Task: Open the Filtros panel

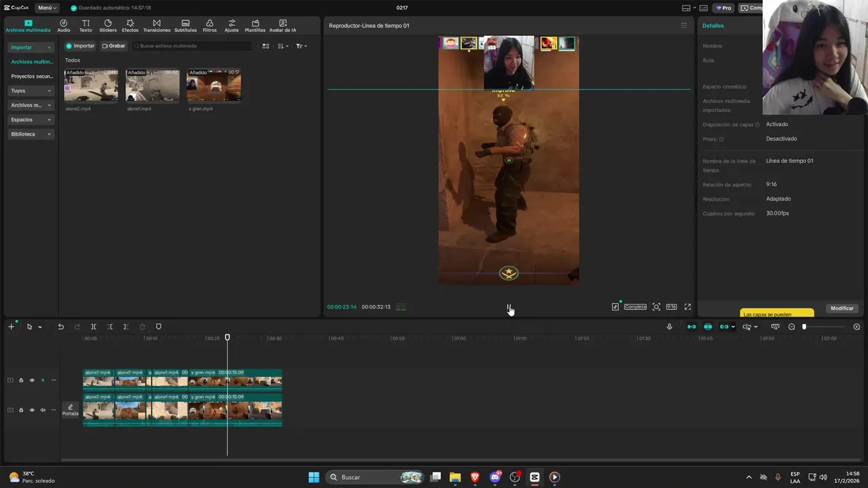Action: coord(210,26)
